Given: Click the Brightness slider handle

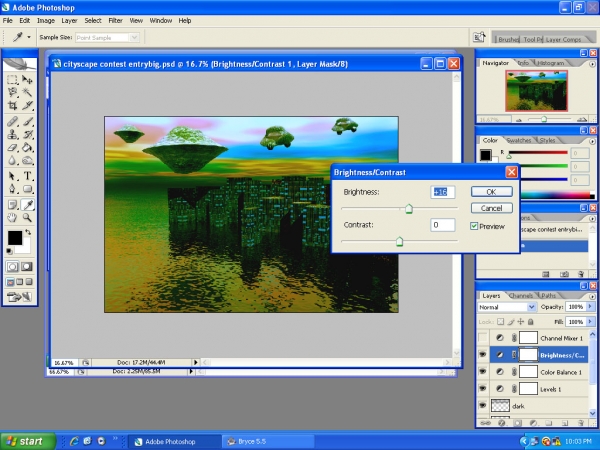Looking at the screenshot, I should coord(409,209).
